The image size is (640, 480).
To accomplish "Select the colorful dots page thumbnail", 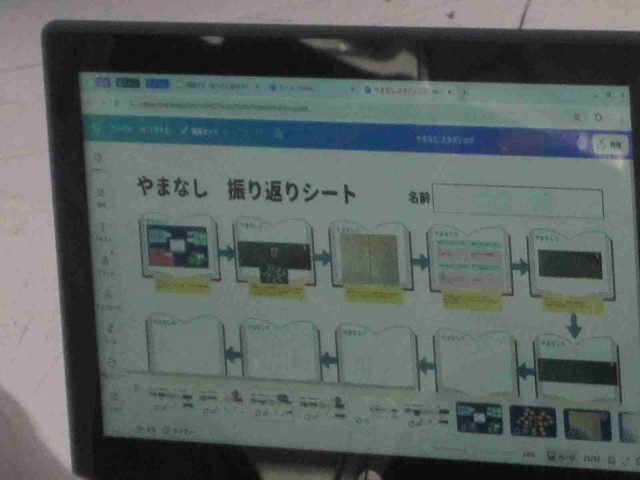I will [532, 421].
